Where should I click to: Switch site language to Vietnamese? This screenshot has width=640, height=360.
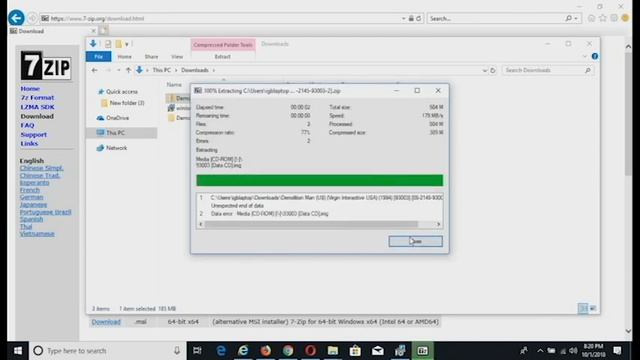(x=37, y=234)
